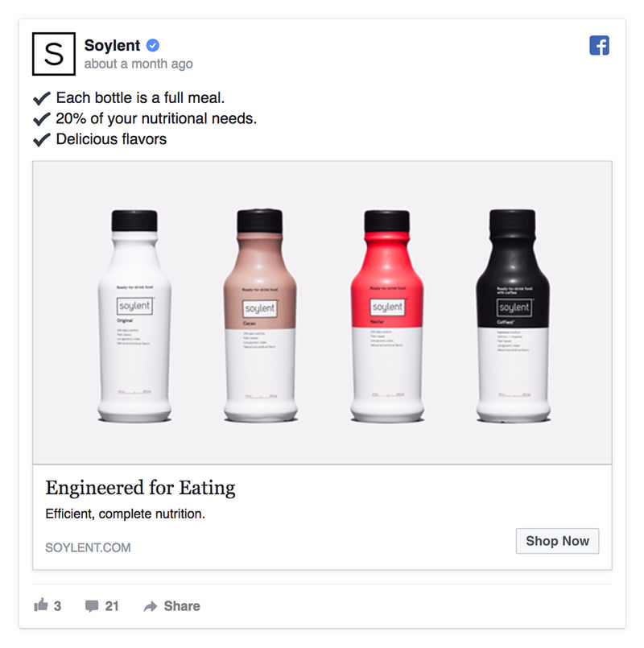Click the comment count 21
This screenshot has height=648, width=644.
click(x=112, y=606)
